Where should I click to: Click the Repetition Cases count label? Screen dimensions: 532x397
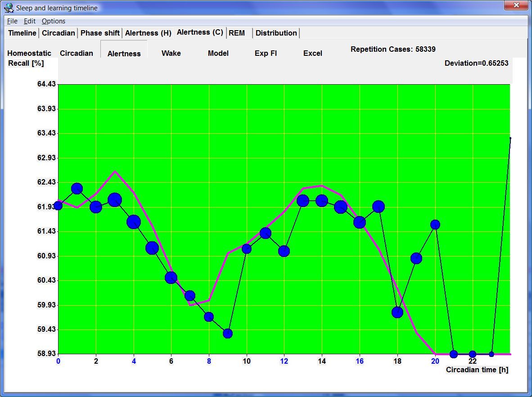point(393,49)
